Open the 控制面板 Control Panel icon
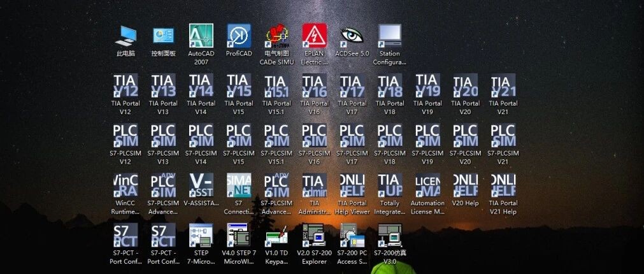644x274 pixels. point(163,37)
